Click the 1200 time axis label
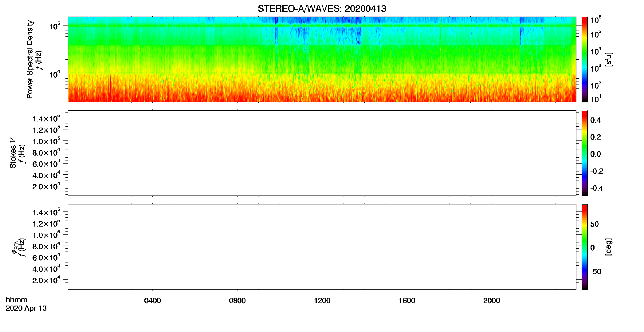Screen dimensions: 644x332 322,301
